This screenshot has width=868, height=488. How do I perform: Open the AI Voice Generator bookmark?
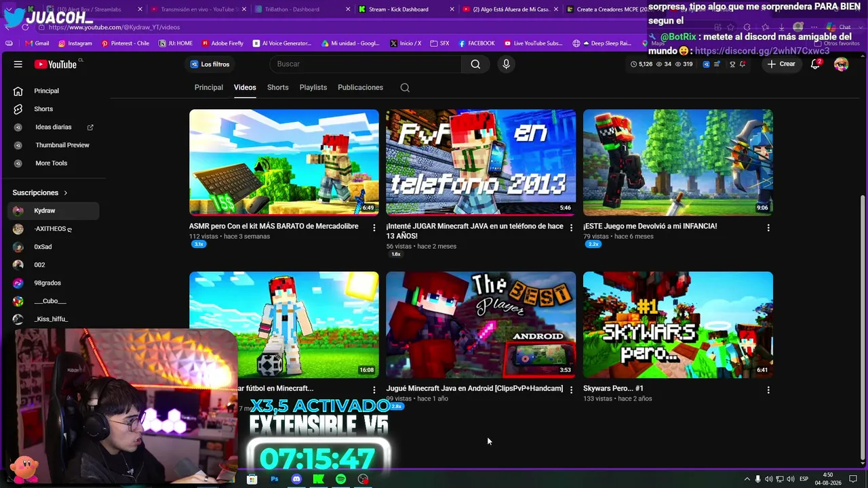(282, 43)
